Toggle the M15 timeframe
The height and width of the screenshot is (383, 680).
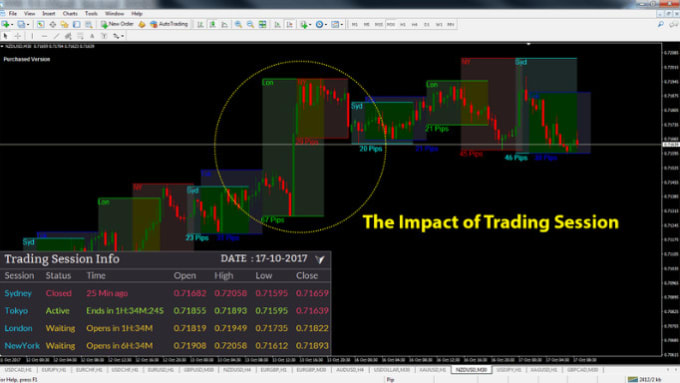click(379, 25)
